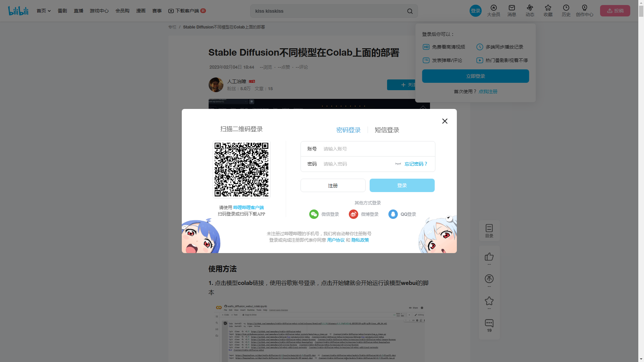644x362 pixels.
Task: Click the 微博登录 Weibo icon
Action: tap(354, 214)
